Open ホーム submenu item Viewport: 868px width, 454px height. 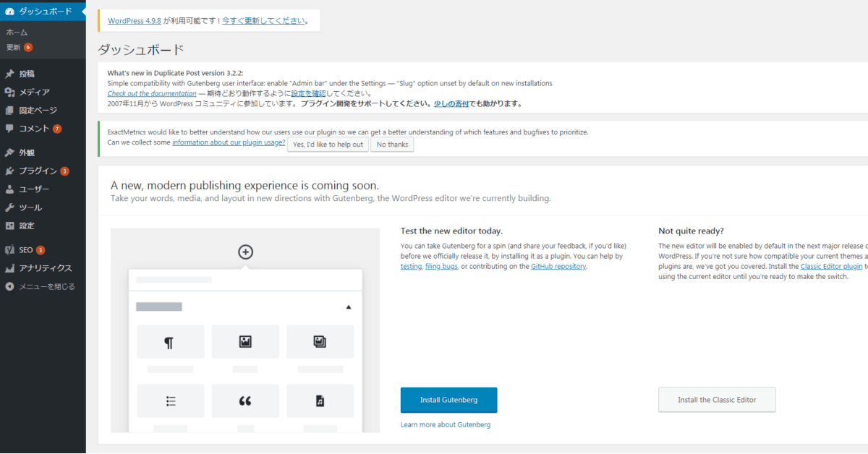pos(17,33)
